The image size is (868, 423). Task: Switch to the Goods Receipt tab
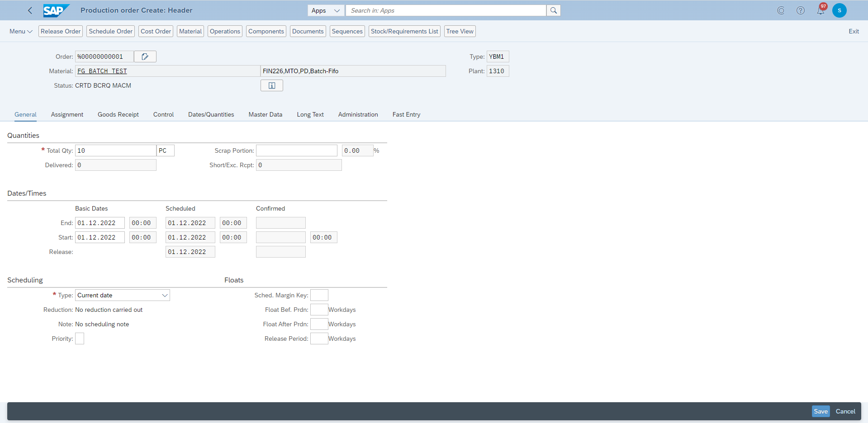pos(118,114)
